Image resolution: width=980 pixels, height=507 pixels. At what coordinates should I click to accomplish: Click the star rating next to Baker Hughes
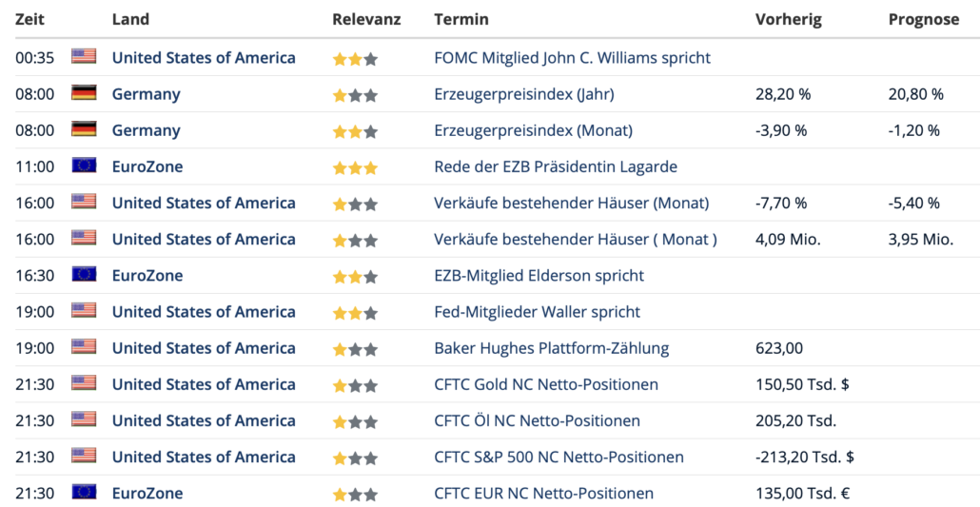coord(355,349)
